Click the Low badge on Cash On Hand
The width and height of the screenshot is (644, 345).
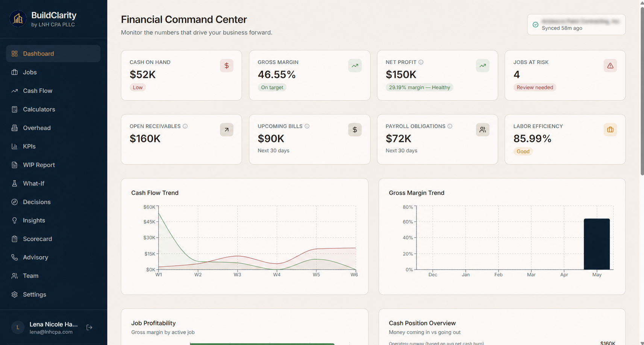[x=138, y=88]
